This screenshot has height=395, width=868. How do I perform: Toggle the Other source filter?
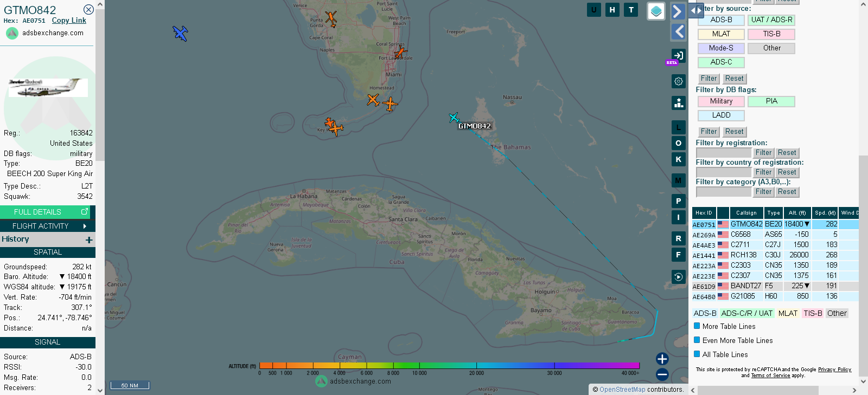(x=771, y=48)
